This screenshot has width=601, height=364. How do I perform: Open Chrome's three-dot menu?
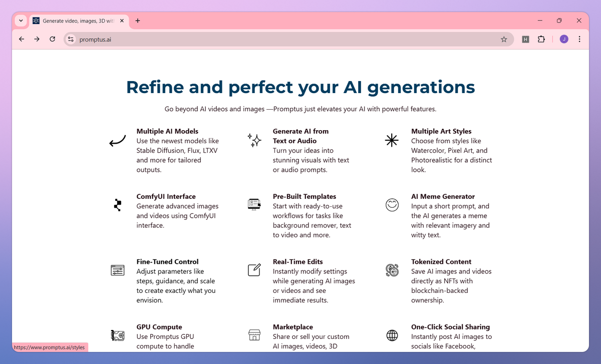[579, 39]
